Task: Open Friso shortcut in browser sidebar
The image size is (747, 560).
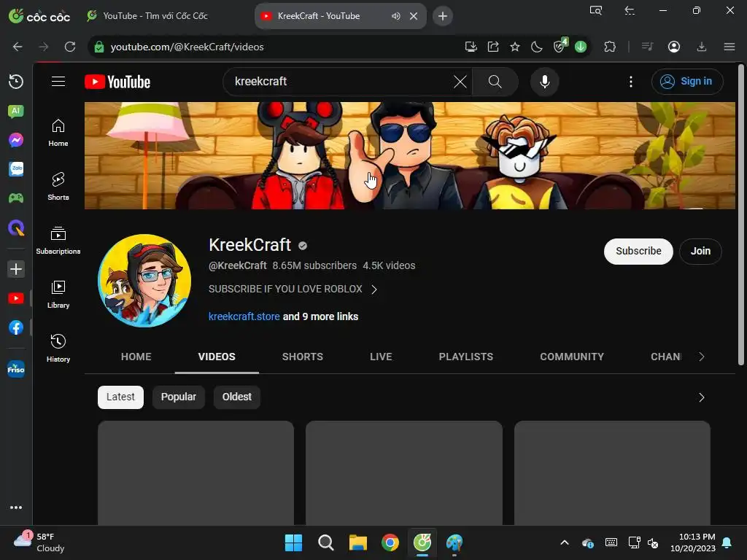Action: point(16,368)
